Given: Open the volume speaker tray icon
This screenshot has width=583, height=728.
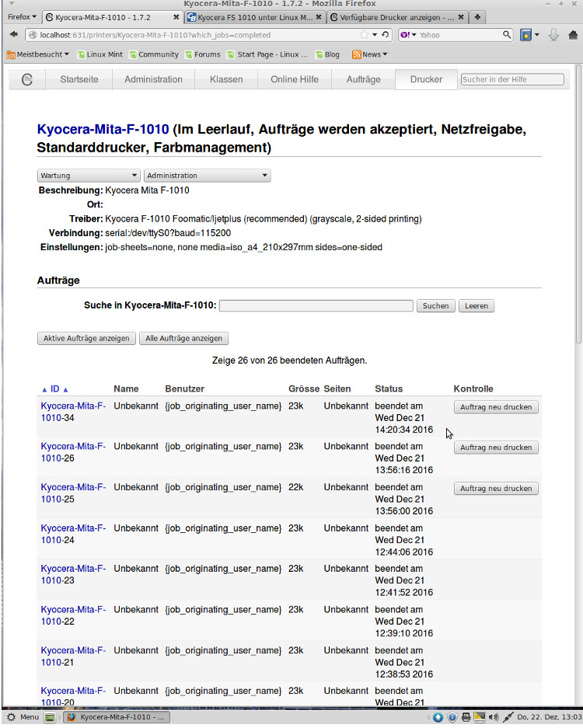Looking at the screenshot, I should click(494, 717).
